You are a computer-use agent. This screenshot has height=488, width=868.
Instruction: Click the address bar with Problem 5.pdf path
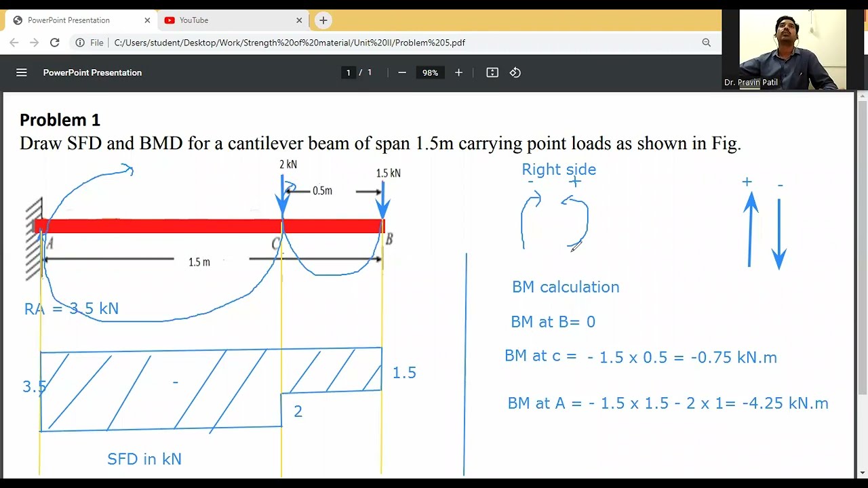(x=290, y=43)
